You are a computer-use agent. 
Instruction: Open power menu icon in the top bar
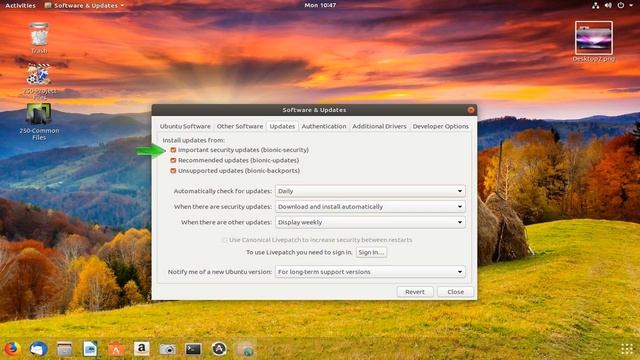pyautogui.click(x=621, y=5)
